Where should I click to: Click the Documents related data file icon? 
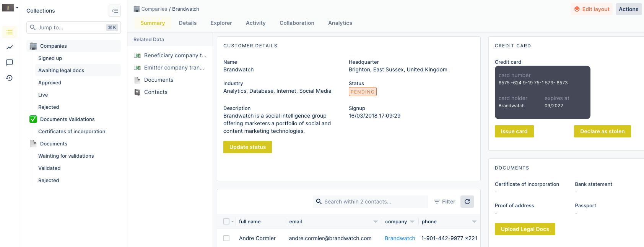pos(137,80)
